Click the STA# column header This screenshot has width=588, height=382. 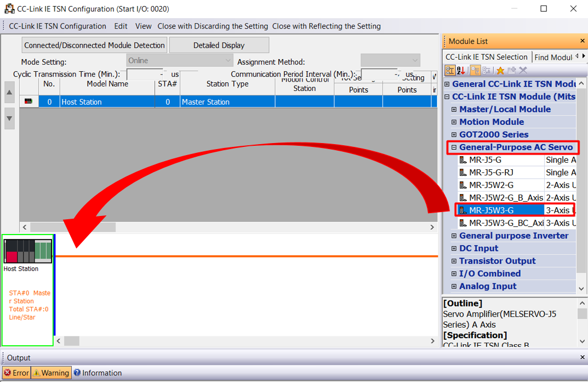[167, 84]
